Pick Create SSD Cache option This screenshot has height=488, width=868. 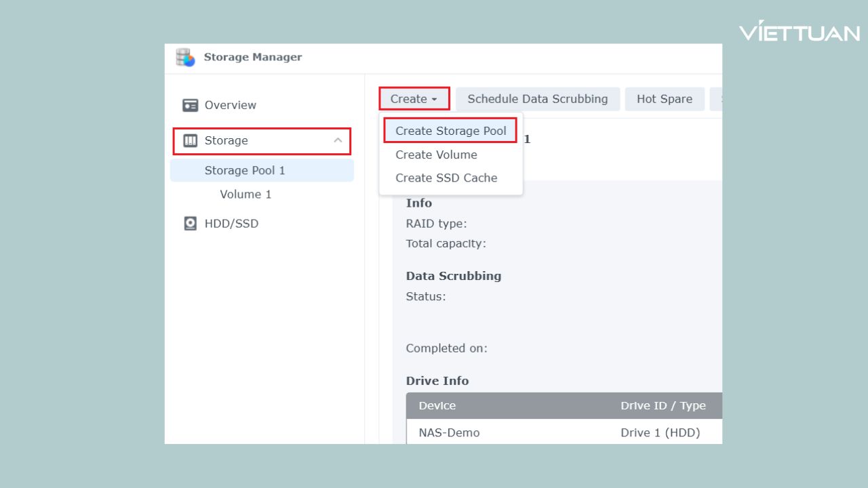(446, 178)
